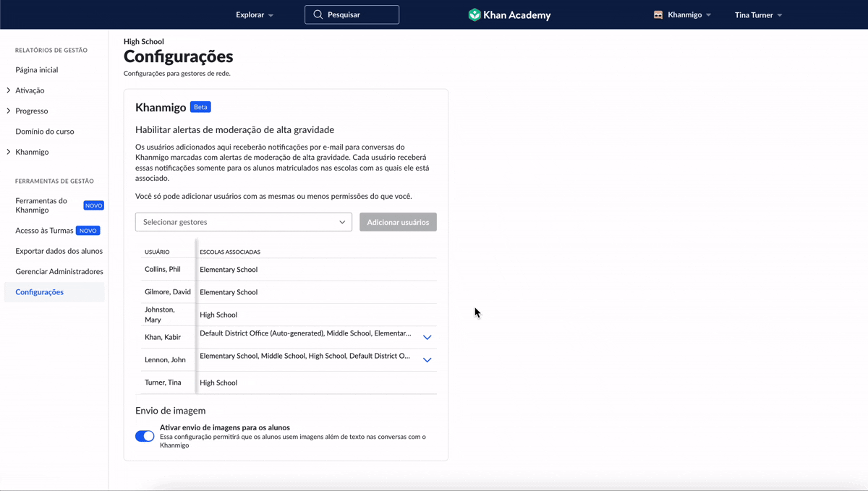Click the Pesquisar search field
Image resolution: width=868 pixels, height=491 pixels.
(x=352, y=14)
